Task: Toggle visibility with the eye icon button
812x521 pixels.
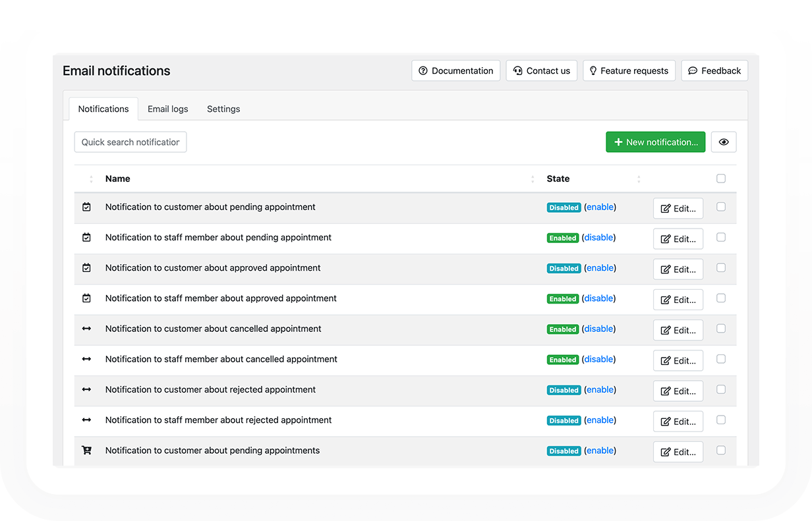Action: tap(724, 142)
